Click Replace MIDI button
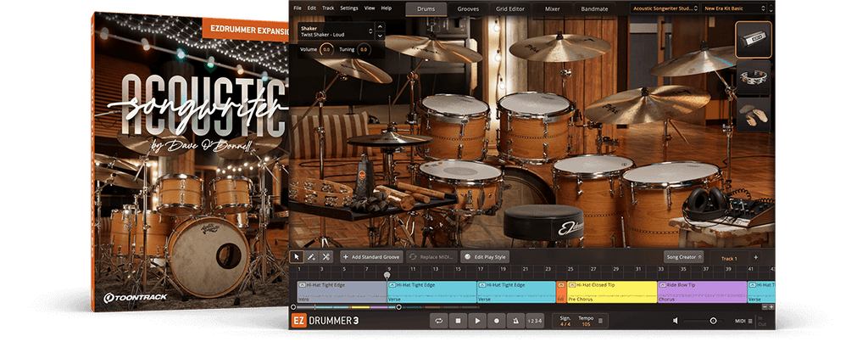 432,257
